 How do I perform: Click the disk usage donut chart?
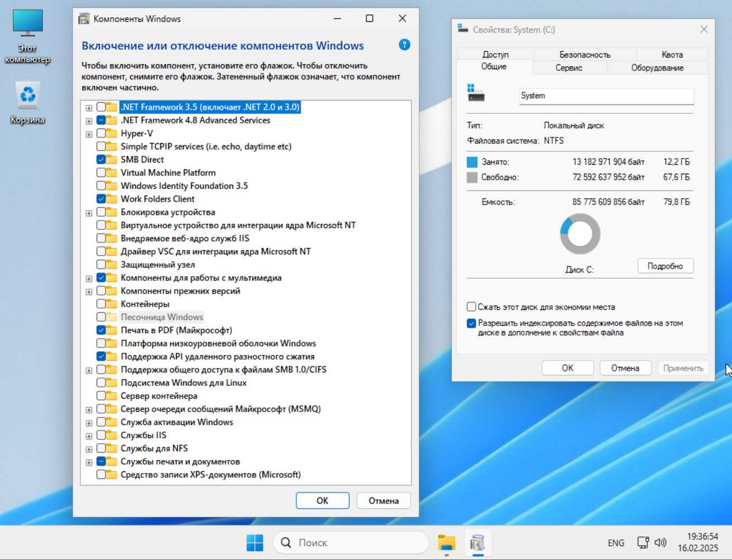(x=580, y=234)
